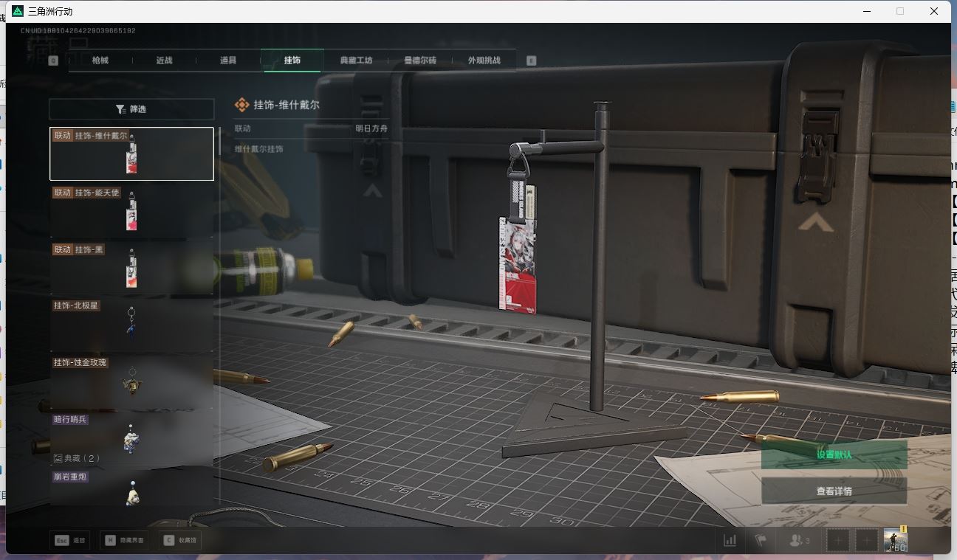Select the 挂饰-北极星 charm

[x=131, y=323]
